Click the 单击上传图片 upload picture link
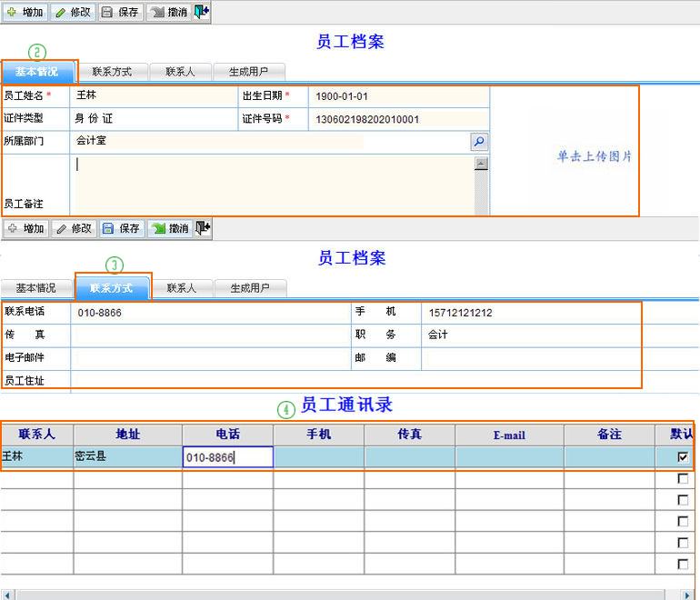Viewport: 700px width, 600px height. click(594, 156)
